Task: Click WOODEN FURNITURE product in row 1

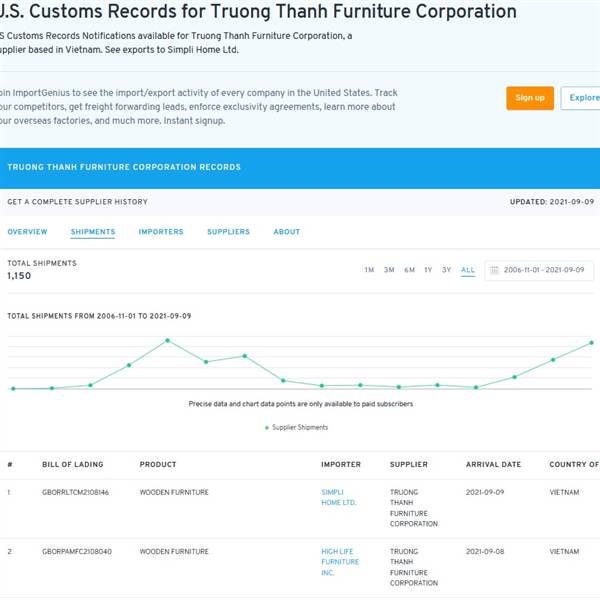Action: coord(174,492)
